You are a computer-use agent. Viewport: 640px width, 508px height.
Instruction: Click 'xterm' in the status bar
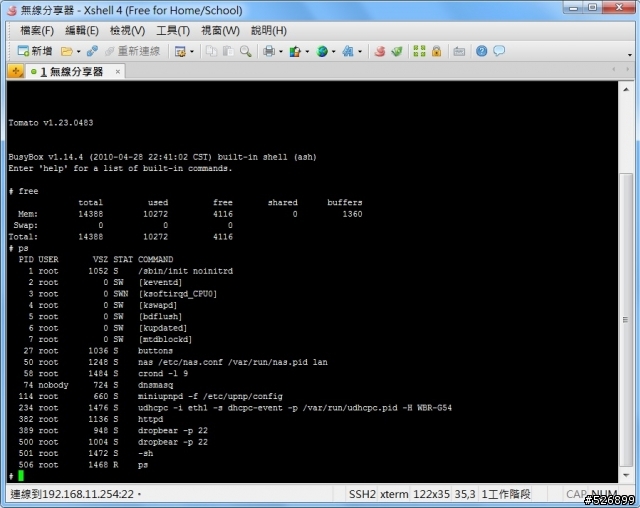click(x=394, y=495)
